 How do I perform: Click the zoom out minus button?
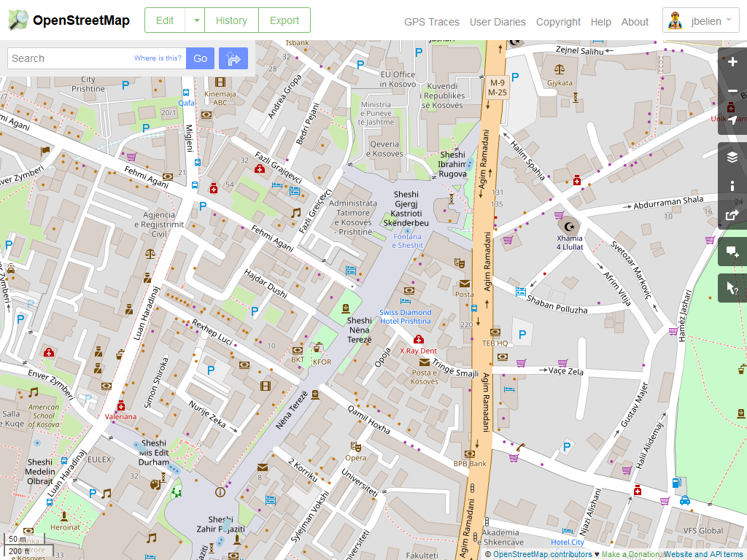[732, 91]
